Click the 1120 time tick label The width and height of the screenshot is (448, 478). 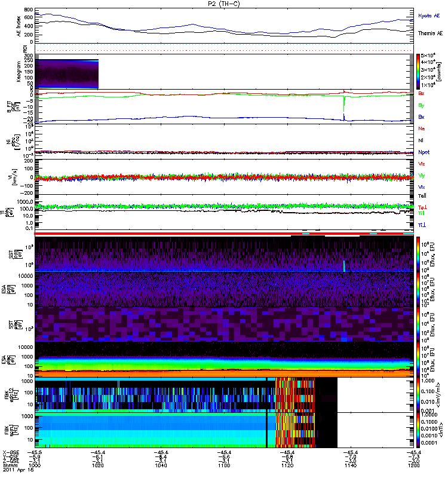(287, 465)
